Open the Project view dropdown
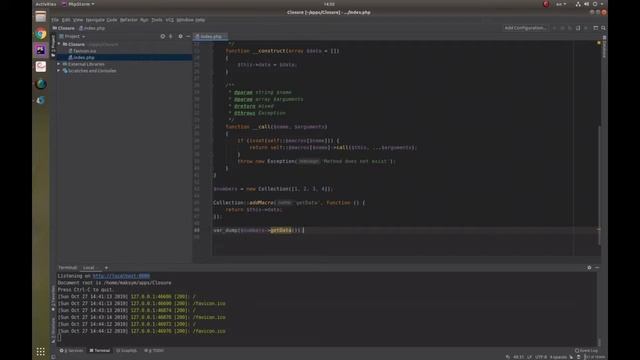This screenshot has width=640, height=360. pyautogui.click(x=72, y=36)
